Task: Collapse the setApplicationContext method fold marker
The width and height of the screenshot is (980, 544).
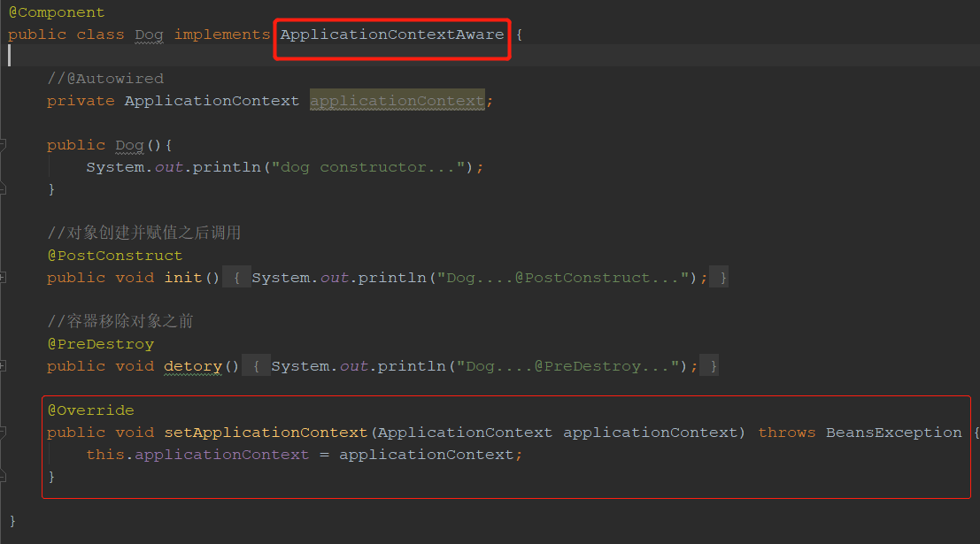Action: pyautogui.click(x=4, y=433)
